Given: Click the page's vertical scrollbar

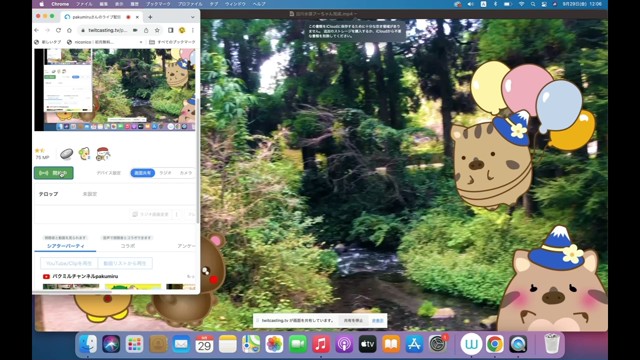Looking at the screenshot, I should pyautogui.click(x=198, y=159).
